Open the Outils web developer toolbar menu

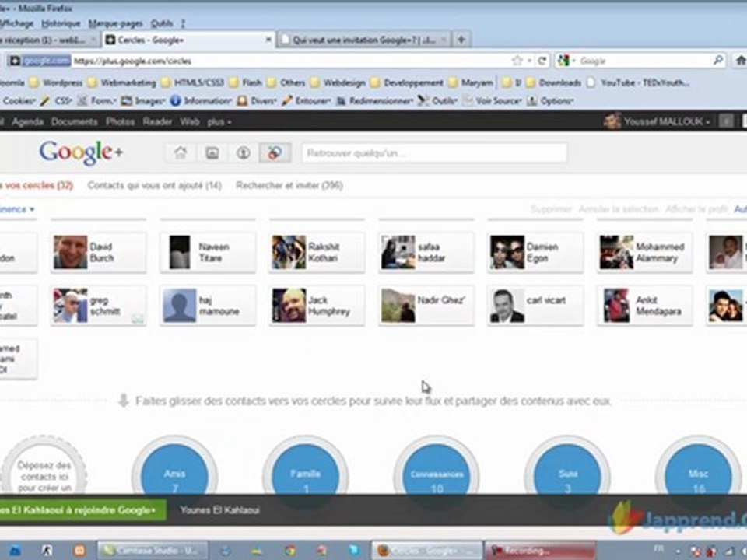pyautogui.click(x=437, y=101)
